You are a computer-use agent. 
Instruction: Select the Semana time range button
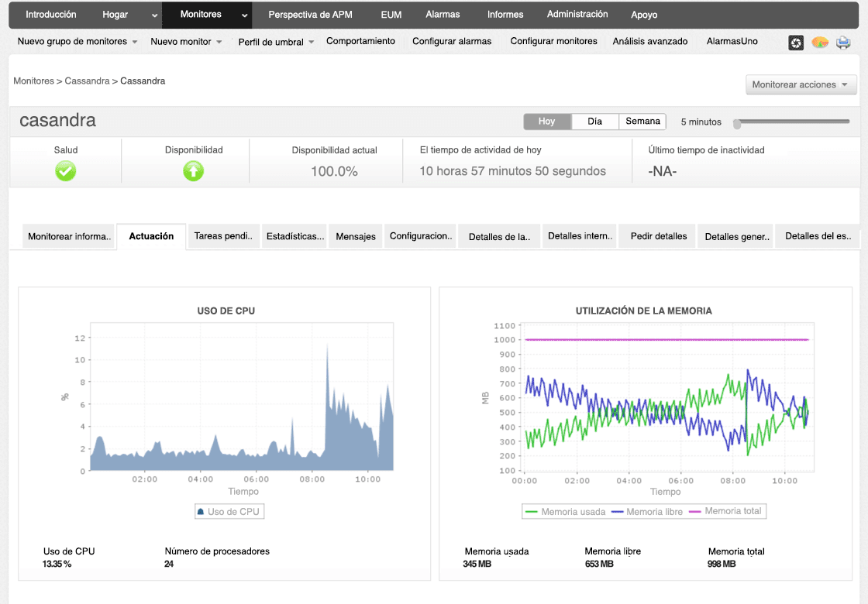tap(642, 122)
